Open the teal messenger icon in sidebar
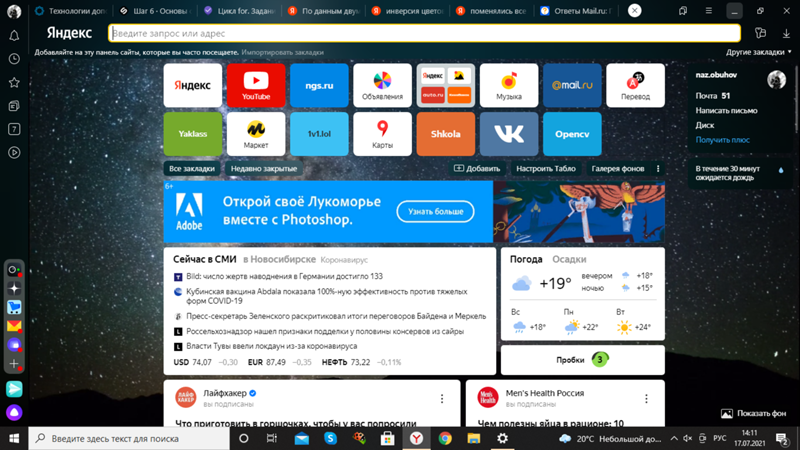This screenshot has height=450, width=800. pos(14,389)
